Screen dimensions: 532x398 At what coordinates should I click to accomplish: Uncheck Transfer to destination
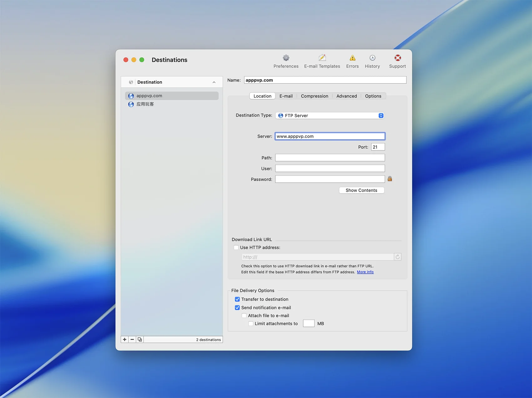[x=237, y=299]
